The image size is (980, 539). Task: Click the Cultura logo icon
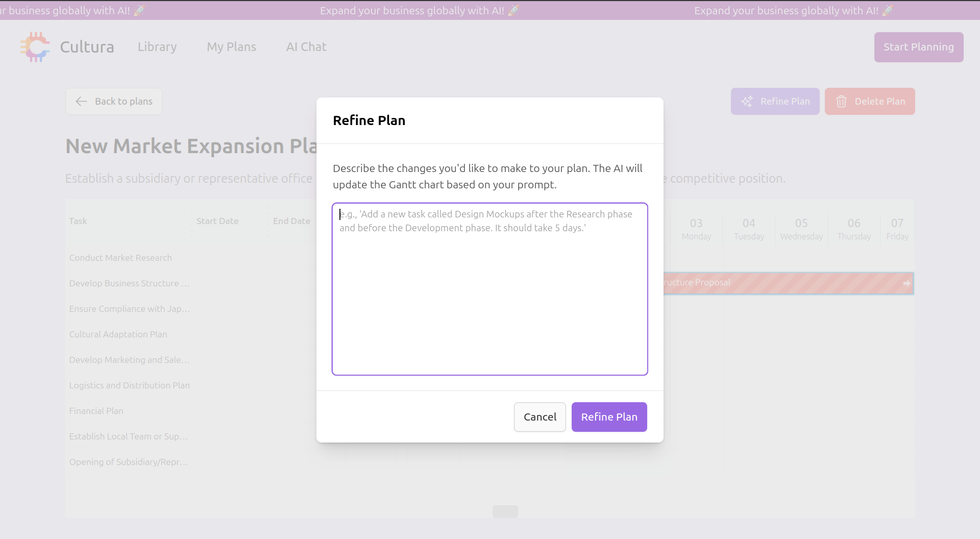tap(35, 47)
